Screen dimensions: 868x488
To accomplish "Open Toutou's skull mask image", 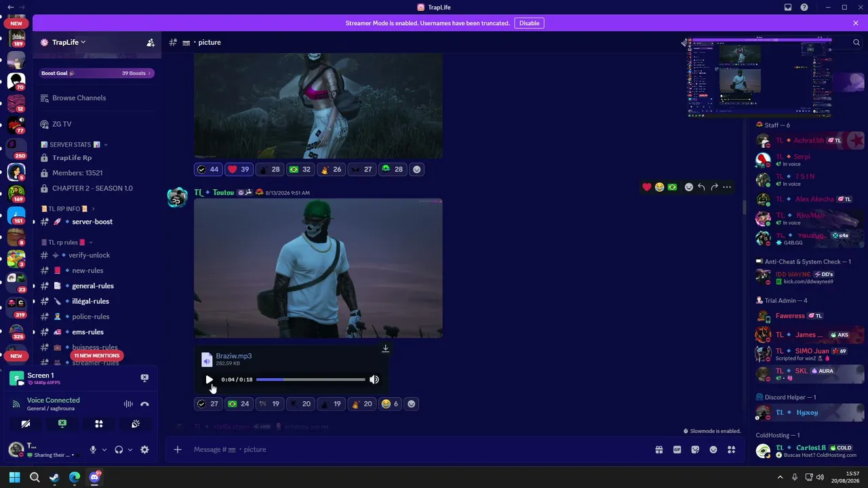I will pyautogui.click(x=318, y=268).
